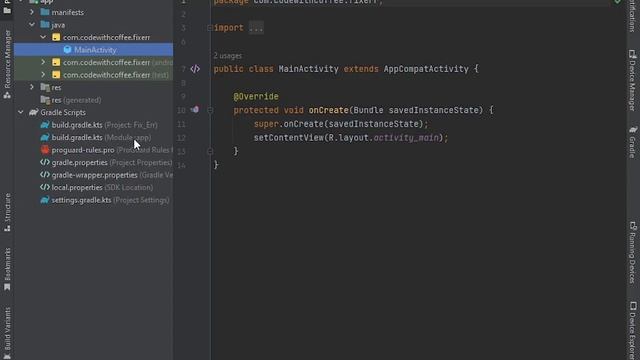Collapse the com.codewithcoffee.fixerr main package
This screenshot has height=360, width=640.
coord(43,37)
